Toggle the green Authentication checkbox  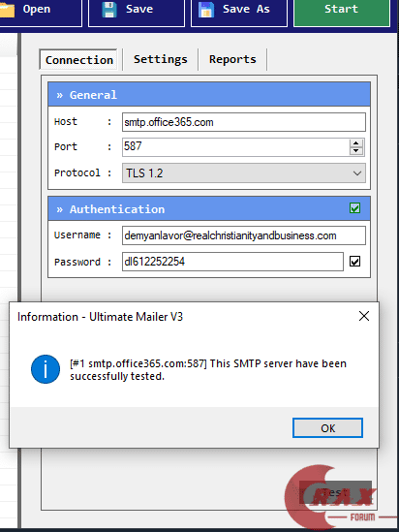[x=354, y=208]
